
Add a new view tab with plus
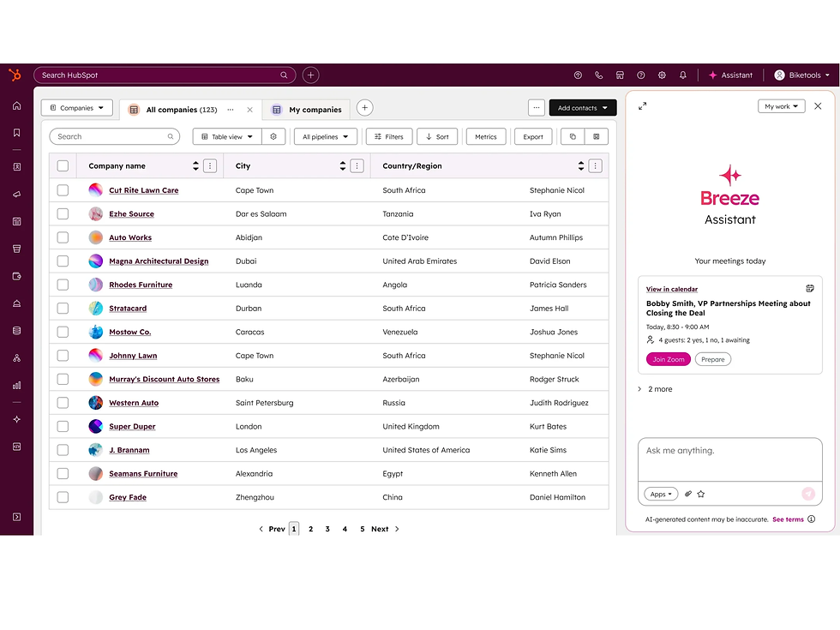point(365,108)
